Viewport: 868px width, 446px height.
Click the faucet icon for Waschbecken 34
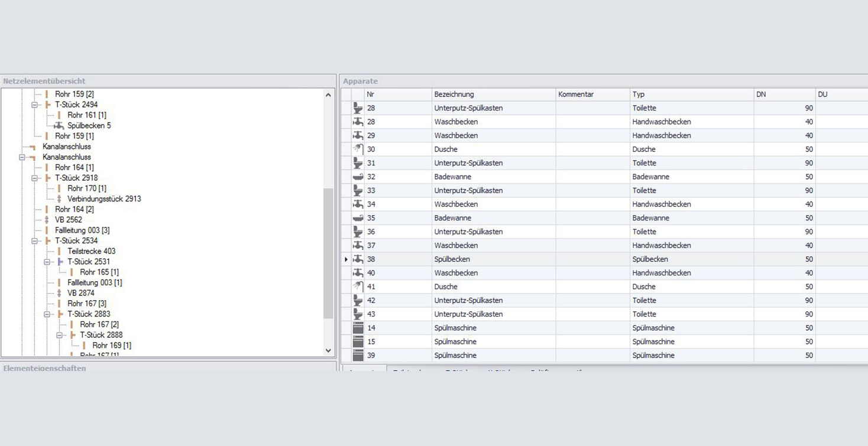click(x=358, y=204)
